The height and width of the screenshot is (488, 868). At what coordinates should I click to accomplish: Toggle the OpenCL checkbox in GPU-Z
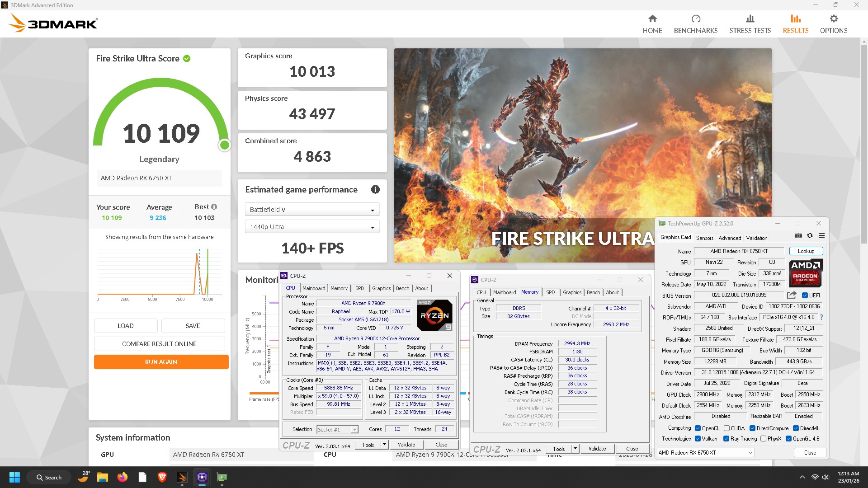point(698,428)
